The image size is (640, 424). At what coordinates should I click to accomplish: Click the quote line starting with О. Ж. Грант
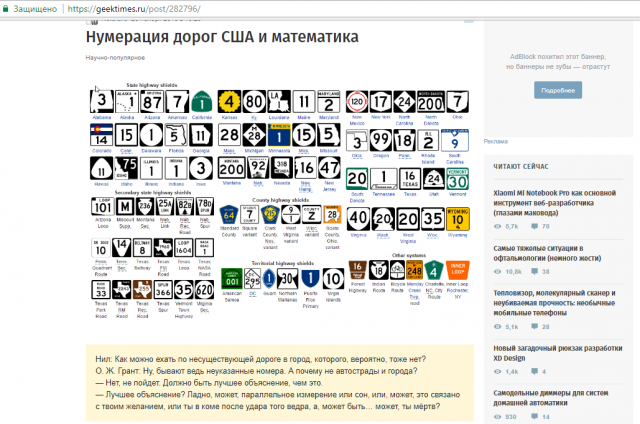click(x=256, y=371)
